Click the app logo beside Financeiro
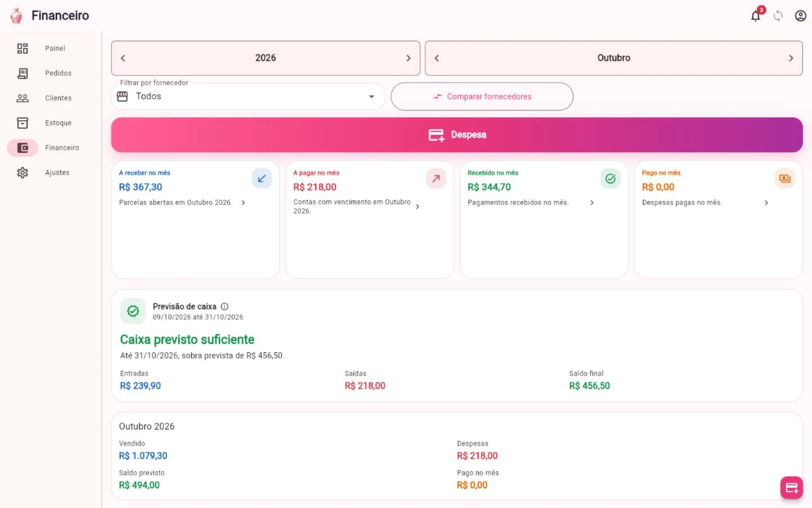The height and width of the screenshot is (508, 812). (16, 16)
